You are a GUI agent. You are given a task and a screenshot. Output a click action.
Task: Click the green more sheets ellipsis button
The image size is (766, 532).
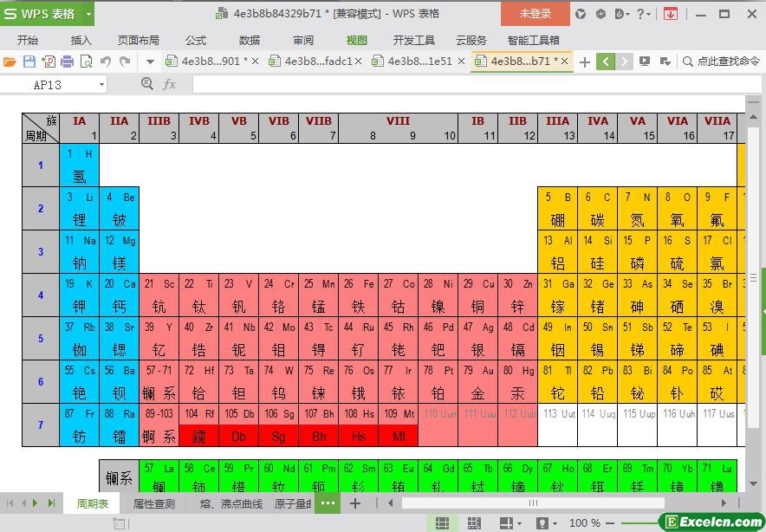click(328, 503)
